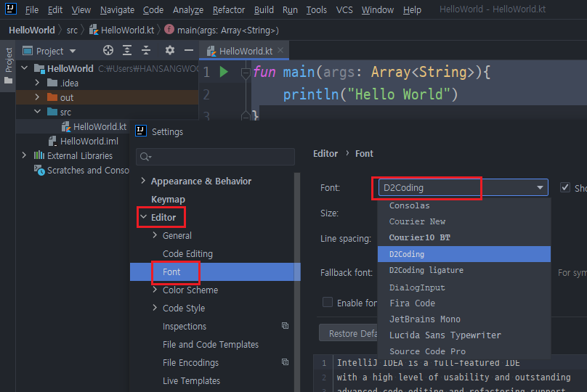Click Restore Defaults button

click(x=349, y=333)
